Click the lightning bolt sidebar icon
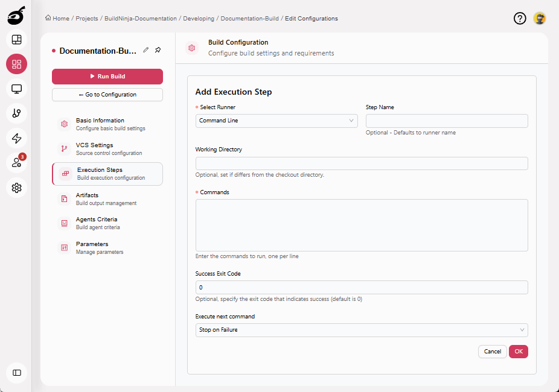 click(x=16, y=138)
